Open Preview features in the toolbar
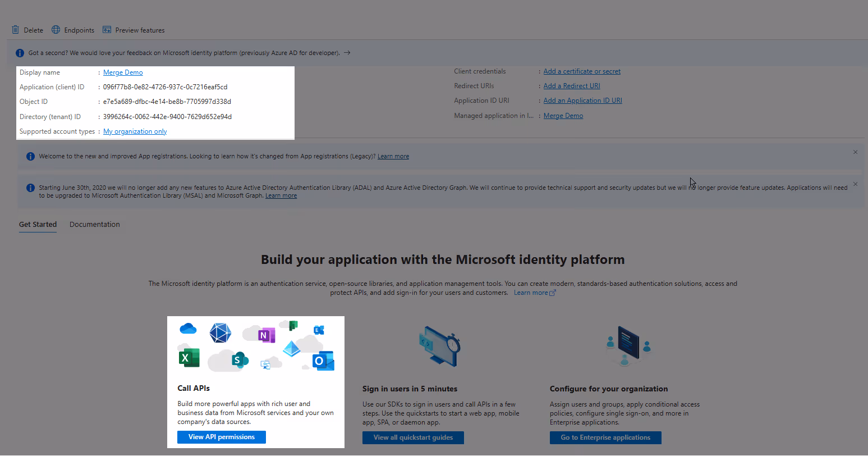868x456 pixels. coord(134,30)
